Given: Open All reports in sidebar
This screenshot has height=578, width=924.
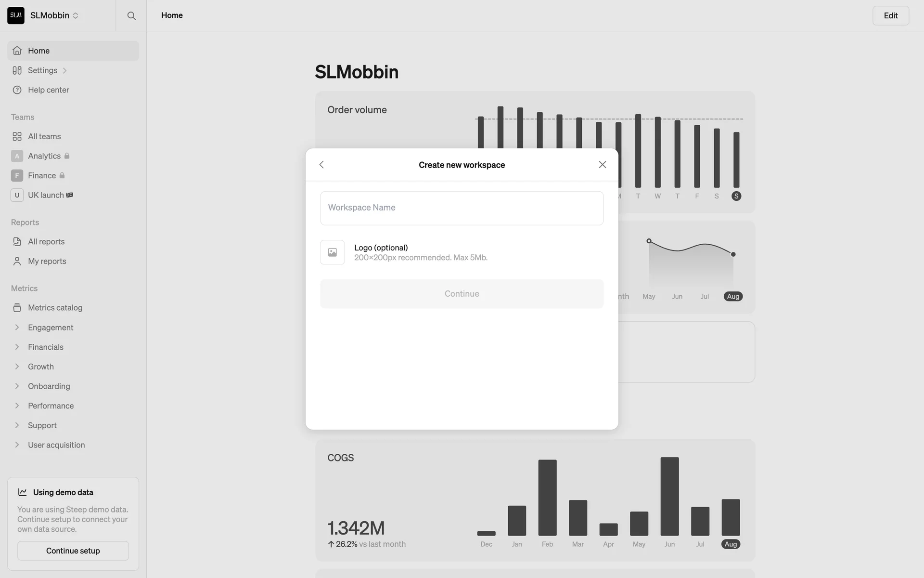Looking at the screenshot, I should tap(46, 242).
